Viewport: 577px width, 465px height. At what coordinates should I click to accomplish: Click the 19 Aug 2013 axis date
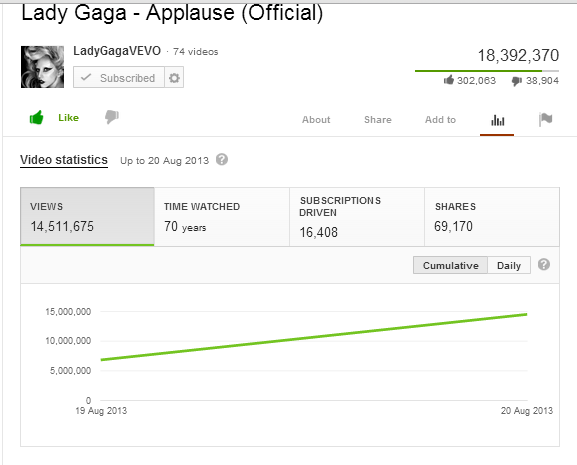[101, 411]
